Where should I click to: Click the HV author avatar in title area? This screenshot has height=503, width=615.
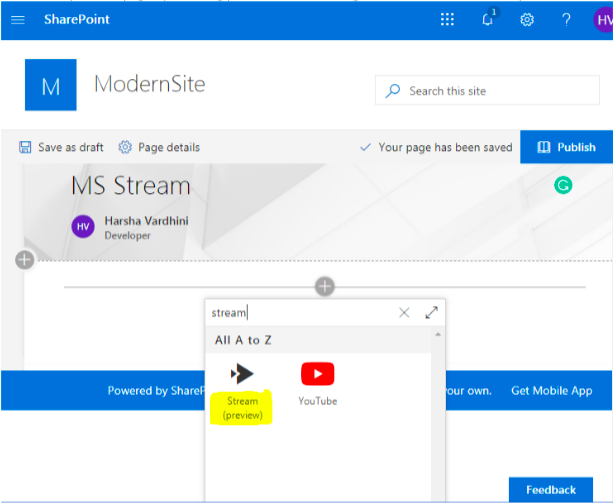pyautogui.click(x=83, y=226)
